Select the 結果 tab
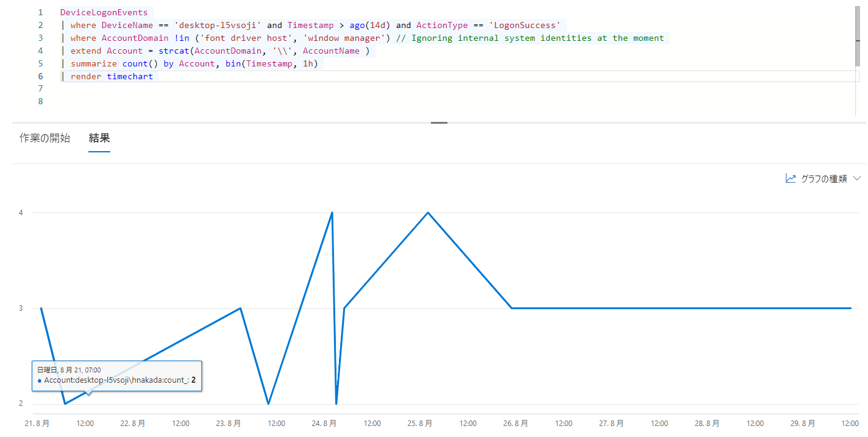Viewport: 868px width, 437px height. coord(99,138)
